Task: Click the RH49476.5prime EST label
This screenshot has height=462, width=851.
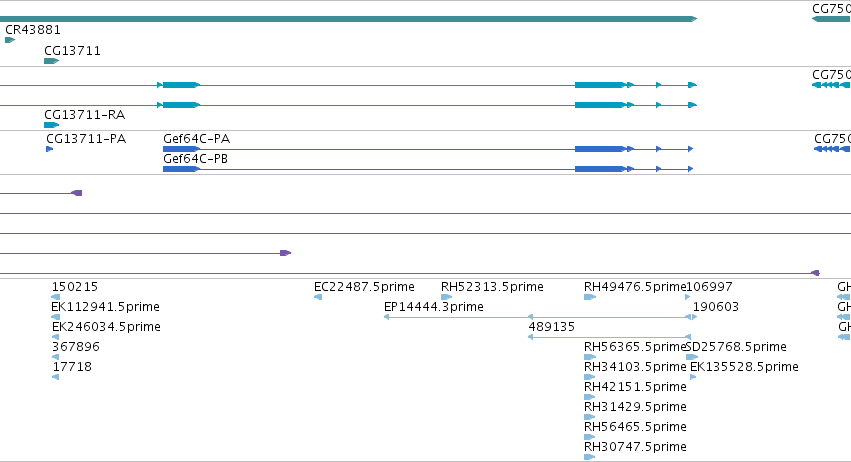Action: [x=635, y=287]
